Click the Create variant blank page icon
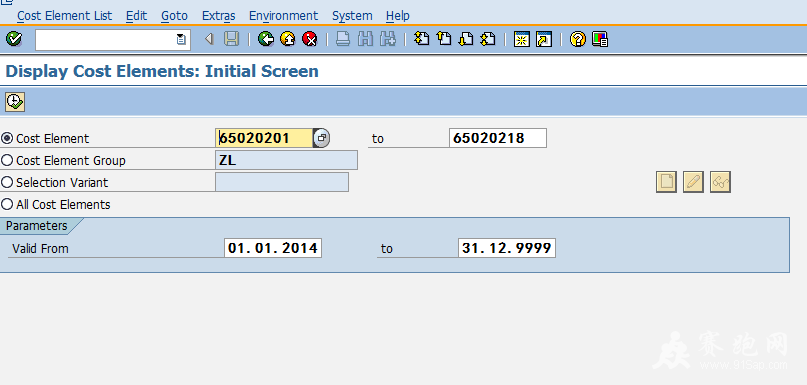The width and height of the screenshot is (807, 385). point(666,182)
